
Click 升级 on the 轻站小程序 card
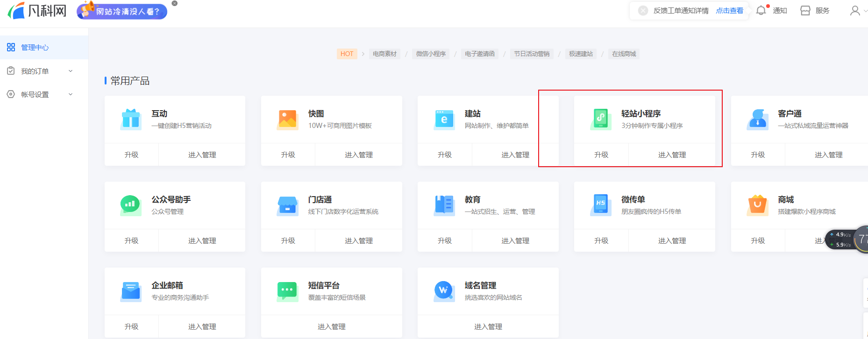[601, 155]
